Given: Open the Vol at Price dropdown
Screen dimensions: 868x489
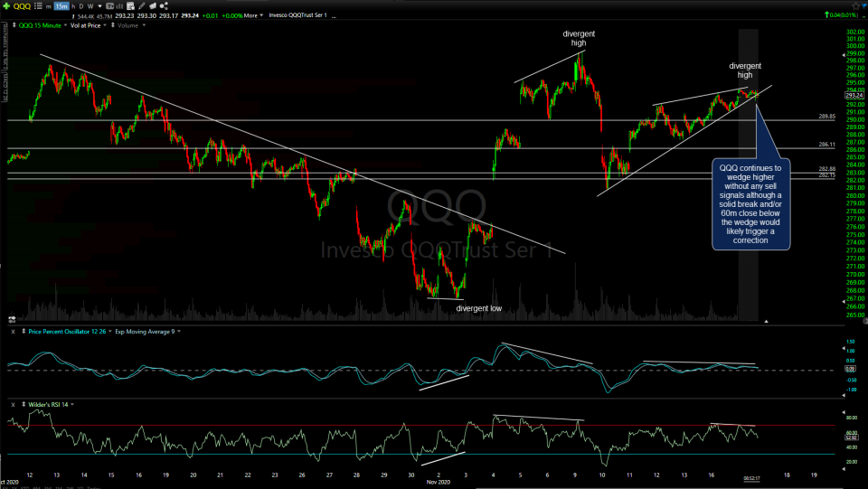Looking at the screenshot, I should pos(105,25).
